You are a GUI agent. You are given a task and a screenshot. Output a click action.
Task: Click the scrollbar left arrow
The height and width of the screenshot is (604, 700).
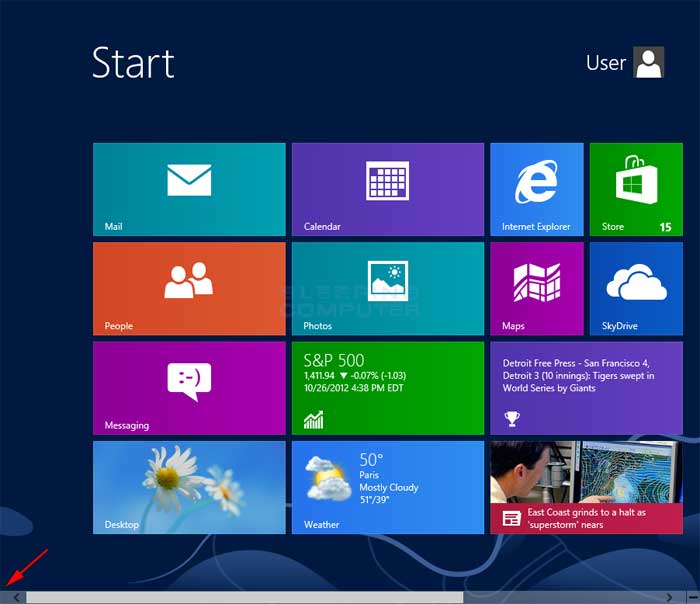click(x=16, y=597)
